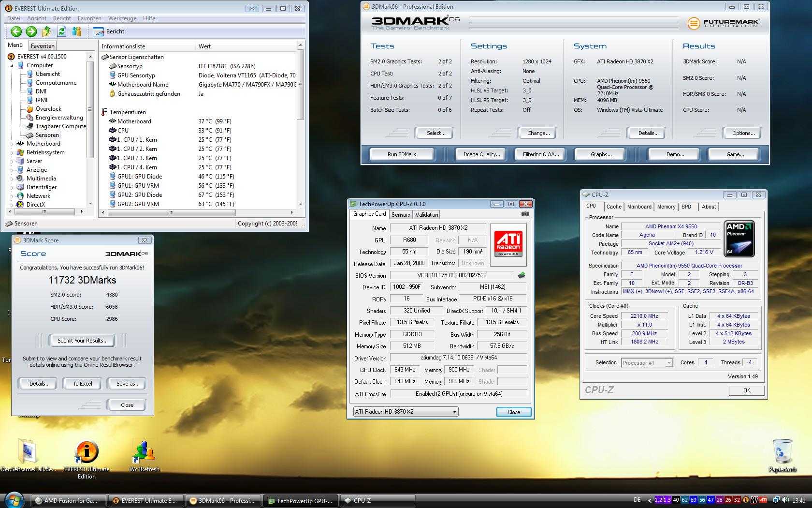812x508 pixels.
Task: Expand the Motherboard tree node
Action: coord(12,144)
